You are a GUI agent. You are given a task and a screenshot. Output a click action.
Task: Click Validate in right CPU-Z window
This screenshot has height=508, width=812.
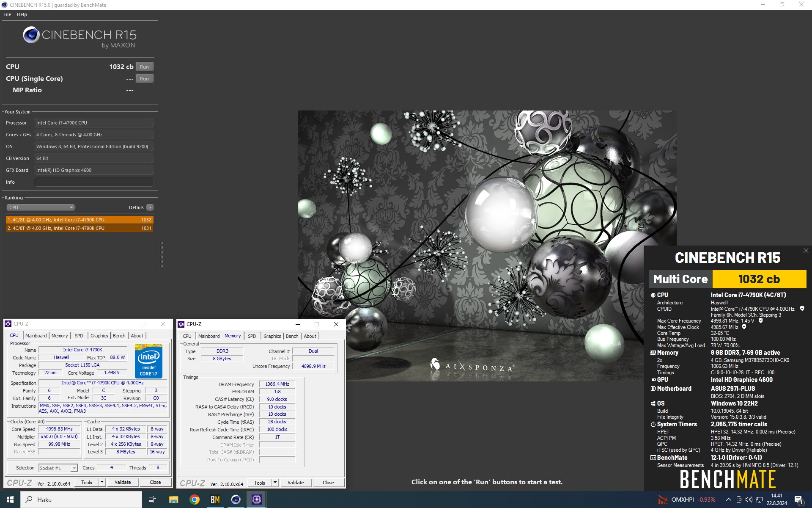296,483
